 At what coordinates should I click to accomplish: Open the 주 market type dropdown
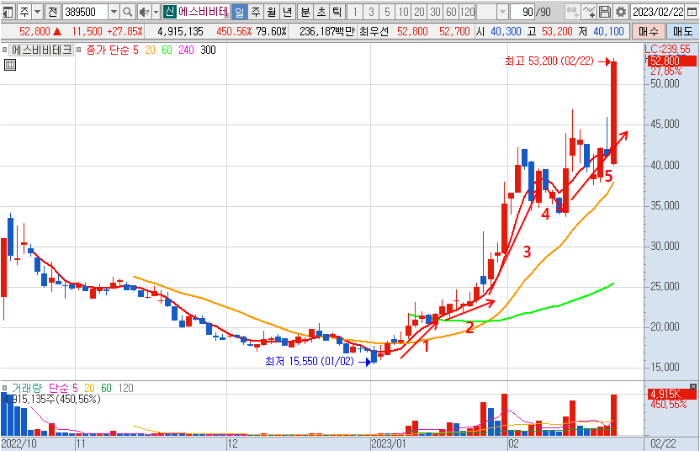[x=38, y=12]
